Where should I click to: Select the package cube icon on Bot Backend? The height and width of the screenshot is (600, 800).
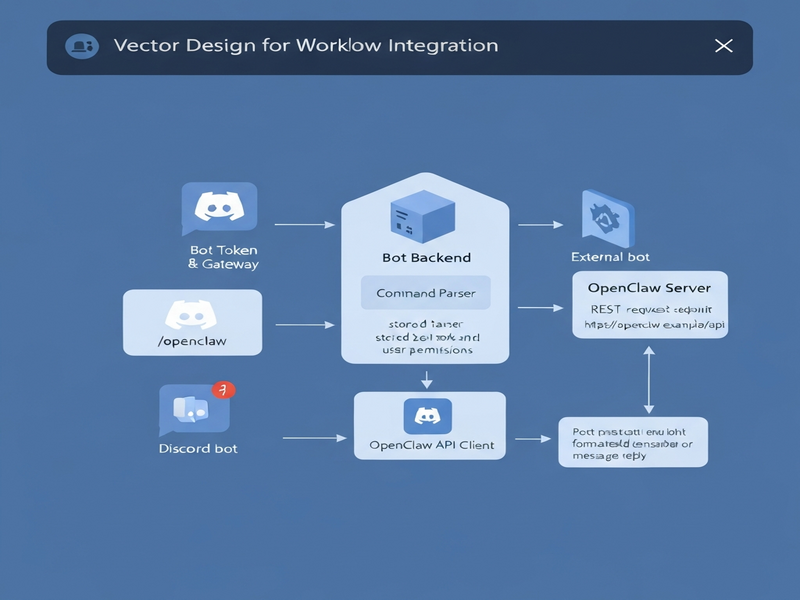[x=426, y=215]
